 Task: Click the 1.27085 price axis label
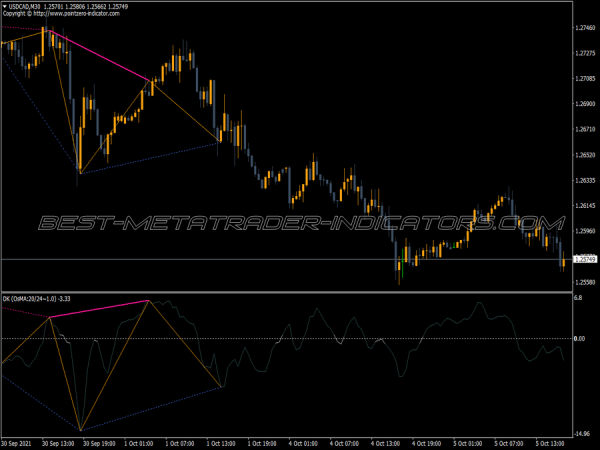pos(585,78)
